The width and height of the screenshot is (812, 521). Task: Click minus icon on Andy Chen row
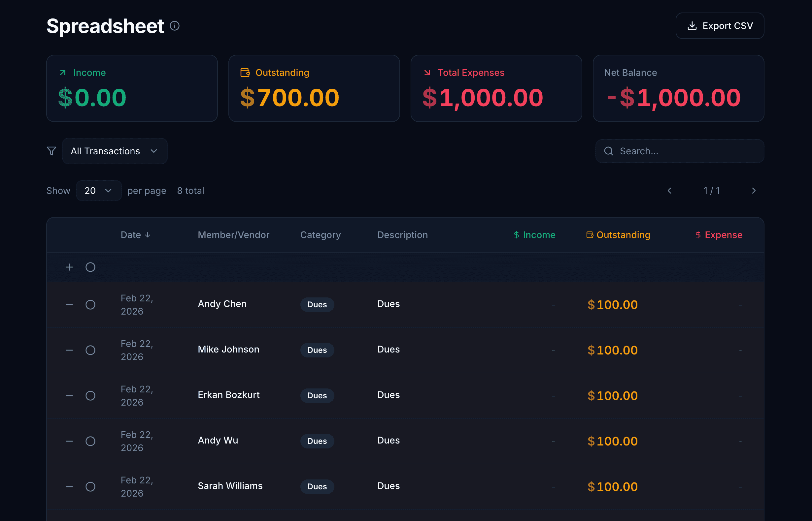tap(69, 305)
